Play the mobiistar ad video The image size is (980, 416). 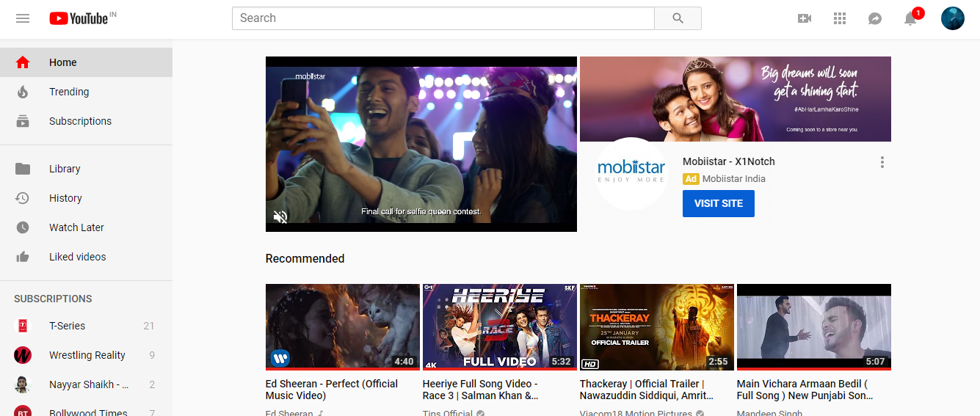pos(421,144)
